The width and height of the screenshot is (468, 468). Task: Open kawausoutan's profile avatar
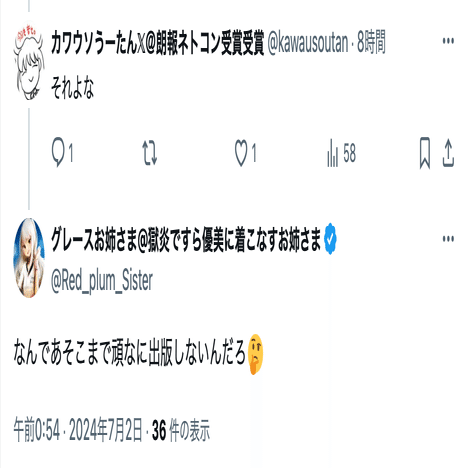(x=29, y=61)
